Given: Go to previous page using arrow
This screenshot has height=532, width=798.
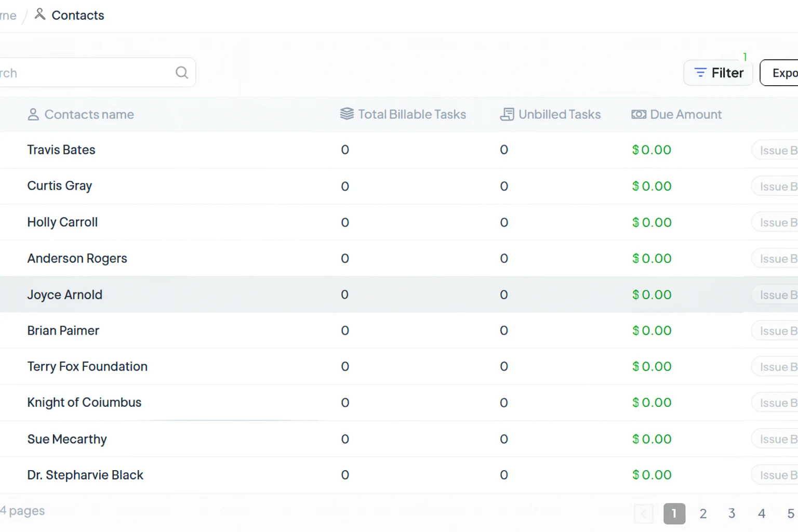Looking at the screenshot, I should pos(643,514).
